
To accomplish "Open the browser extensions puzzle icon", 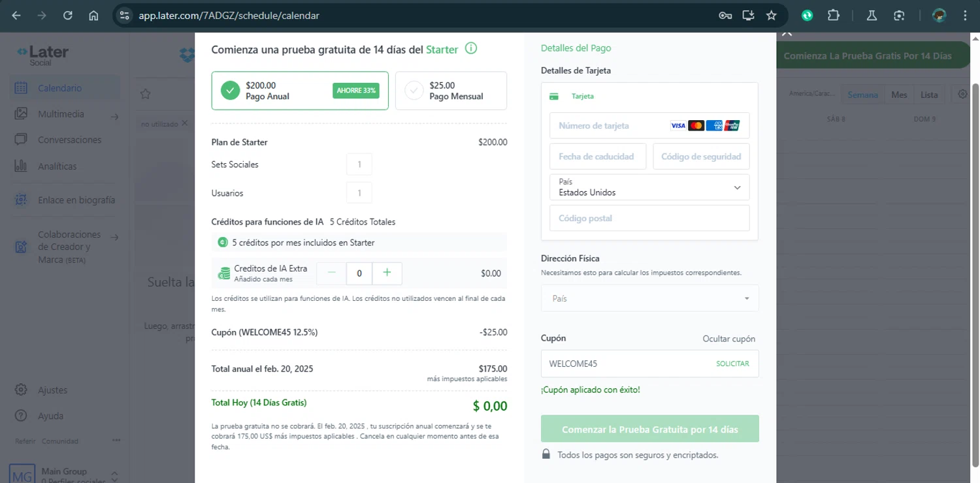I will point(834,15).
